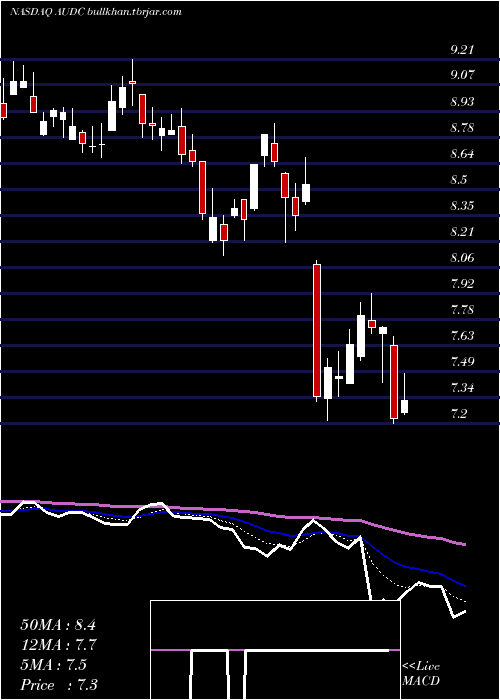Click the 7.63 price axis label

pos(462,336)
